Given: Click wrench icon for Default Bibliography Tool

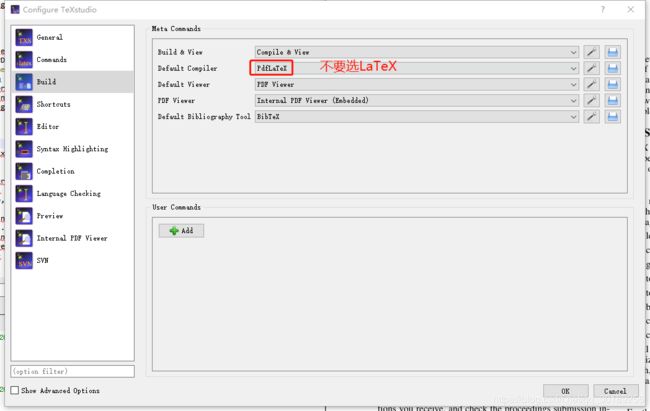Looking at the screenshot, I should 592,117.
